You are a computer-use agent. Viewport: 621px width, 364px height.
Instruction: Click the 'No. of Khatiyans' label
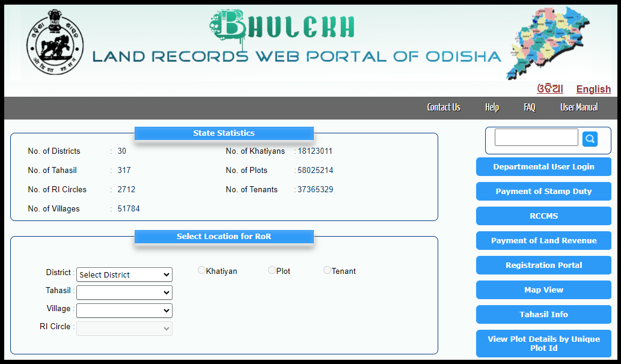point(255,151)
